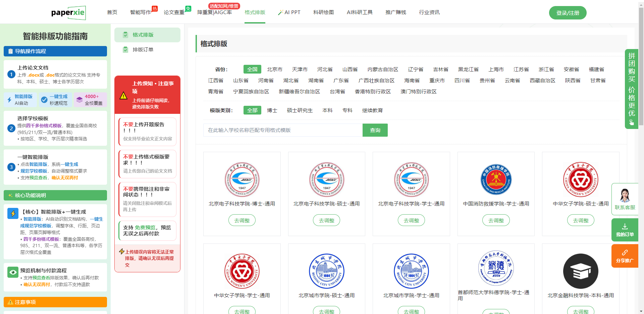
Task: Filter templates by 本科
Action: (327, 110)
